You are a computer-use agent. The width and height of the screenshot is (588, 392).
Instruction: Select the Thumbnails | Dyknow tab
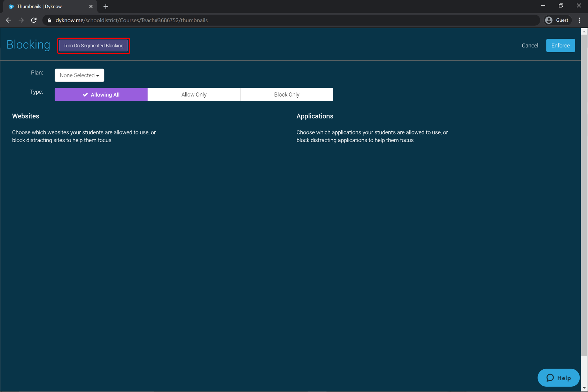click(x=50, y=7)
